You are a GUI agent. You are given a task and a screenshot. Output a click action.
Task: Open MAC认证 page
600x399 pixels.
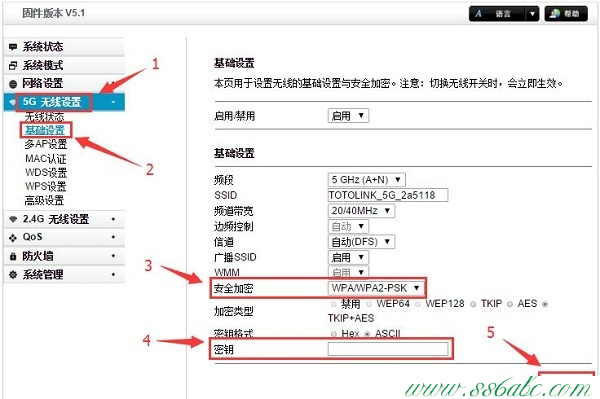coord(46,158)
